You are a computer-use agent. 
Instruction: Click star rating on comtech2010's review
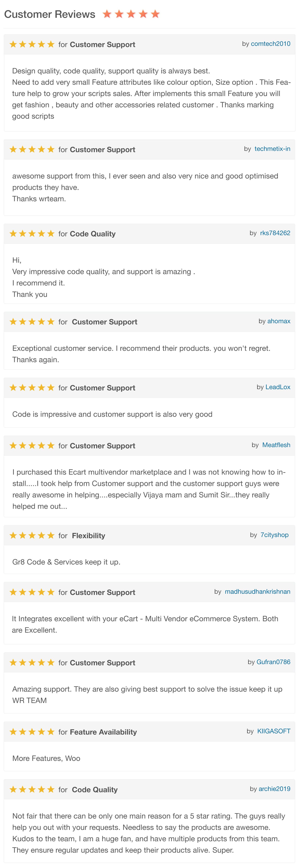[x=32, y=44]
